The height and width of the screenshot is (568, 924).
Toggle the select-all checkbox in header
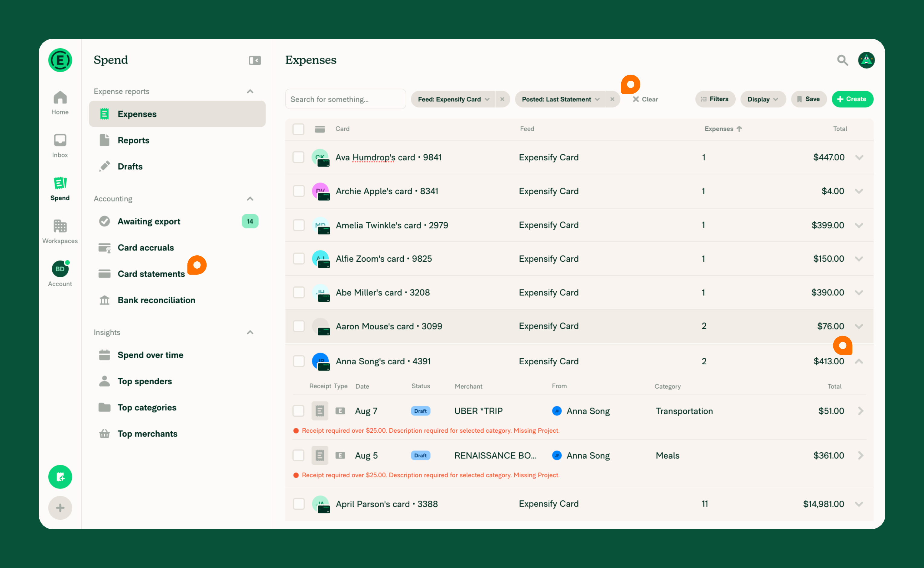coord(298,129)
